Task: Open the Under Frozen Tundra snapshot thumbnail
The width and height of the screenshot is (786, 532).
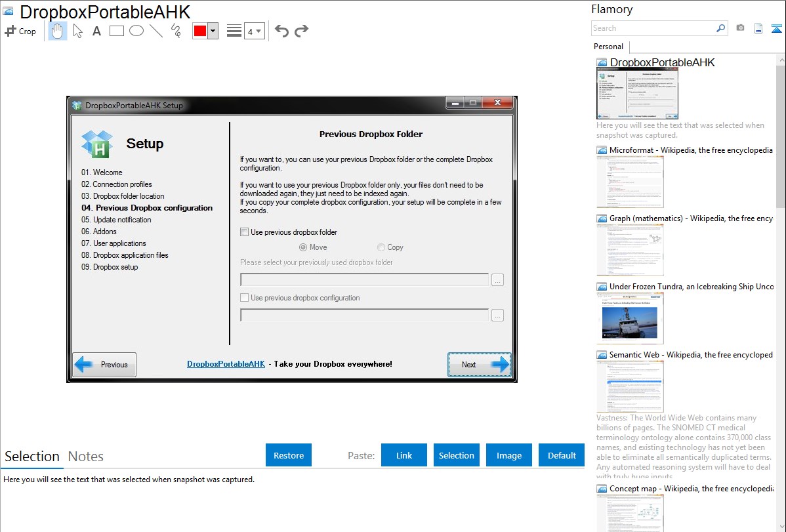Action: [x=630, y=318]
